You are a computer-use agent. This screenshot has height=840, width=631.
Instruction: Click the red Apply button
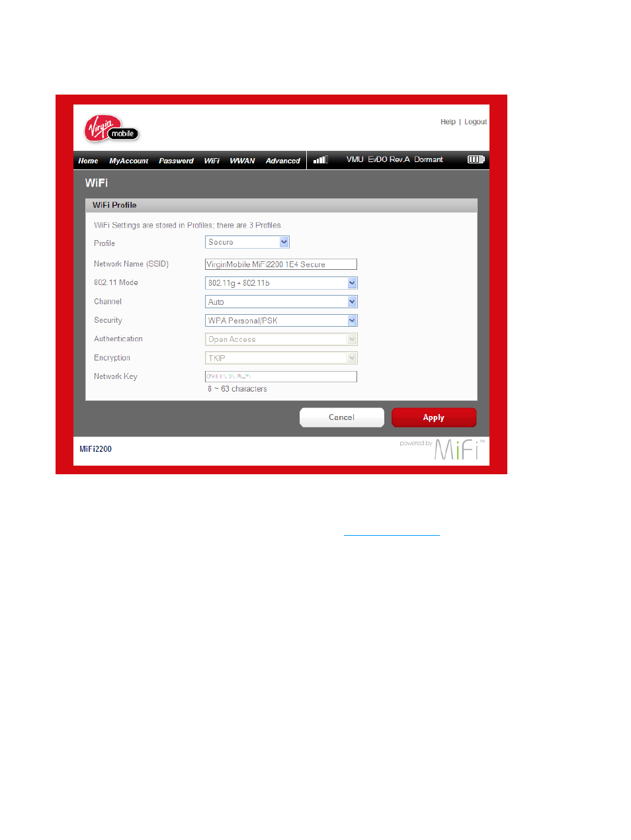pyautogui.click(x=434, y=417)
